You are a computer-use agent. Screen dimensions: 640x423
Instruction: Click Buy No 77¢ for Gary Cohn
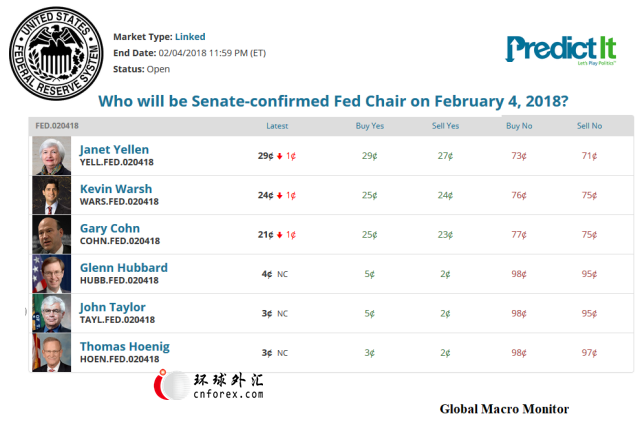tap(519, 235)
